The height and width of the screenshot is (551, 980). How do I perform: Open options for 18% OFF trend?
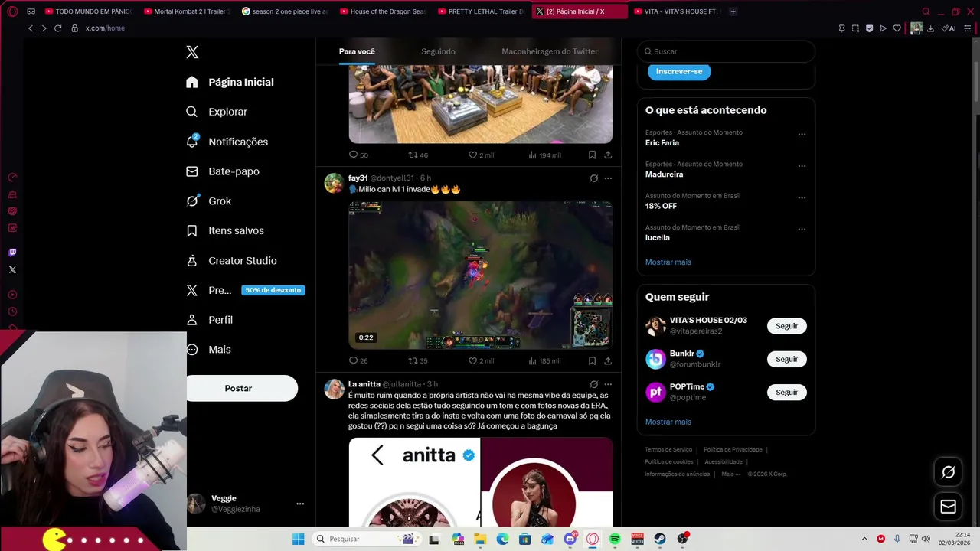(802, 197)
